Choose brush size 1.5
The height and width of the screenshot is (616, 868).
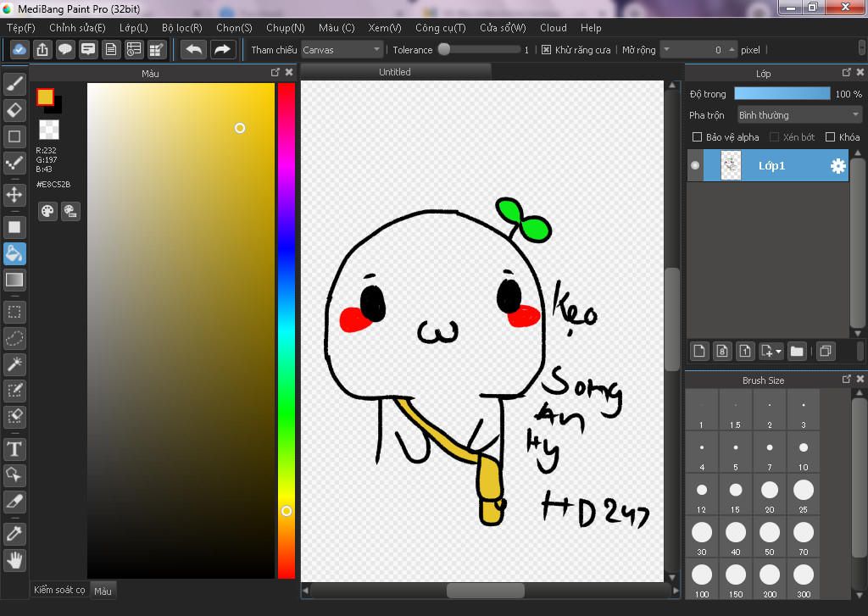[x=735, y=411]
